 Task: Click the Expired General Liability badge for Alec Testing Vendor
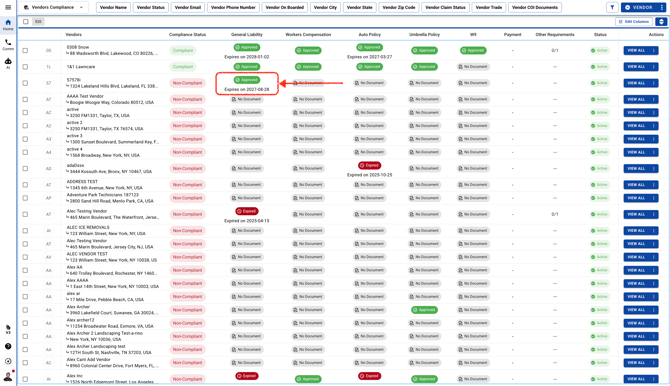click(247, 211)
